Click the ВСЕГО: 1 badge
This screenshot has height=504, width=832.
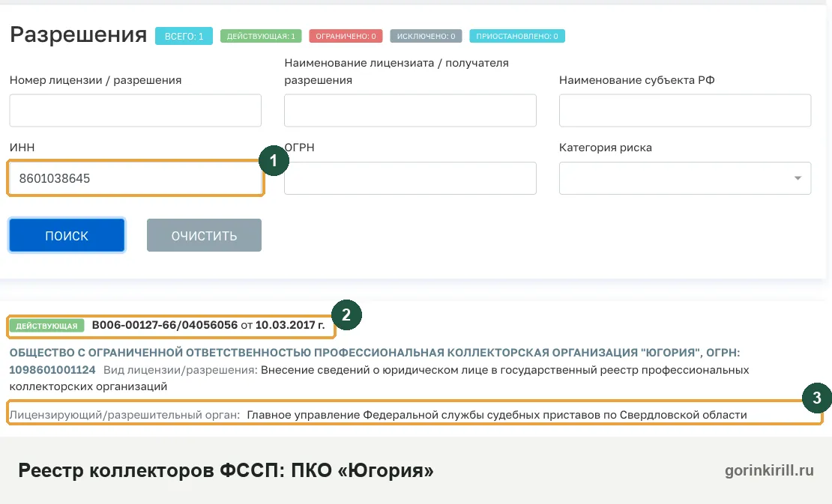pyautogui.click(x=184, y=36)
